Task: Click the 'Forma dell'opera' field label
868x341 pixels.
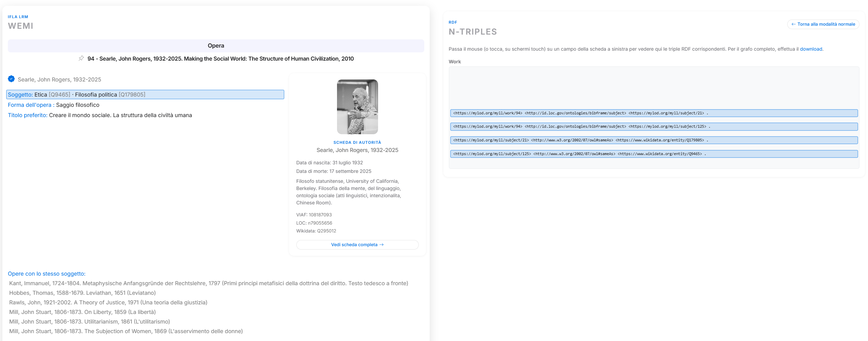Action: tap(31, 105)
